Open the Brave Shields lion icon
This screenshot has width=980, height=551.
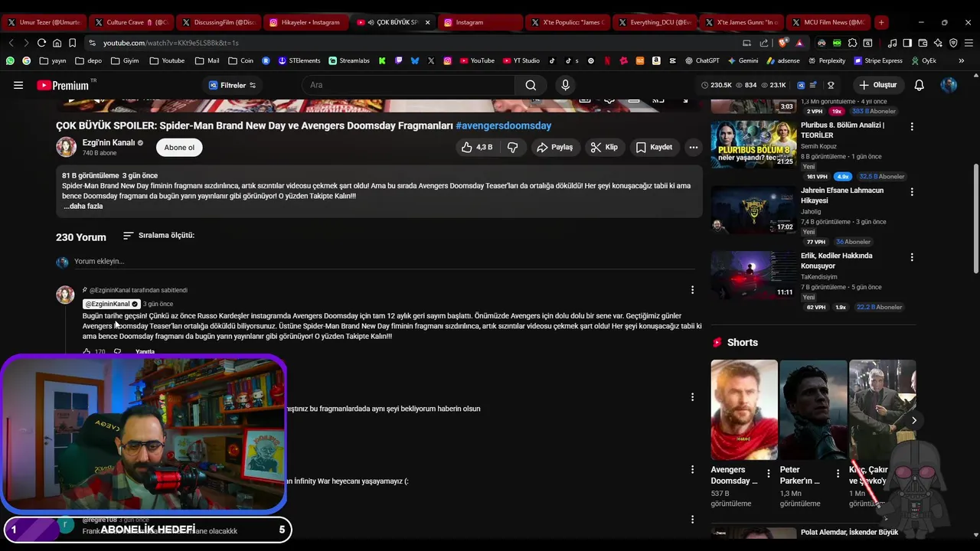click(x=782, y=43)
